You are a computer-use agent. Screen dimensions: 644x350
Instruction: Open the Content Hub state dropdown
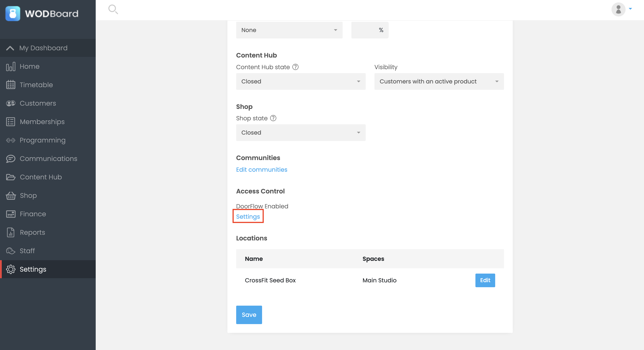click(x=300, y=81)
